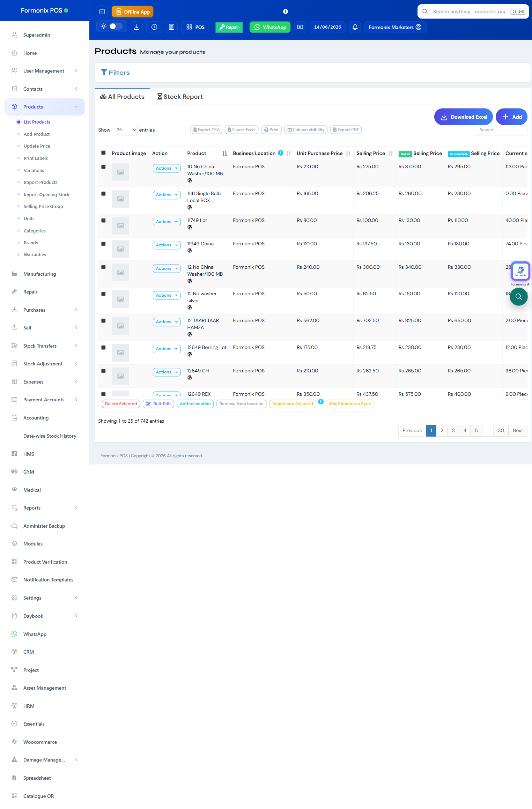Screen dimensions: 532x809
Task: Open the notifications bell icon
Action: pos(355,27)
